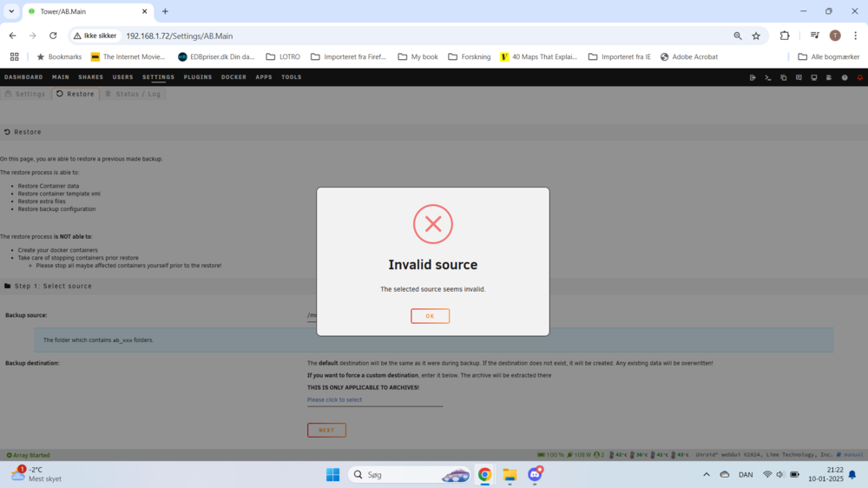868x488 pixels.
Task: Open the PLUGINS menu item
Action: [x=198, y=77]
